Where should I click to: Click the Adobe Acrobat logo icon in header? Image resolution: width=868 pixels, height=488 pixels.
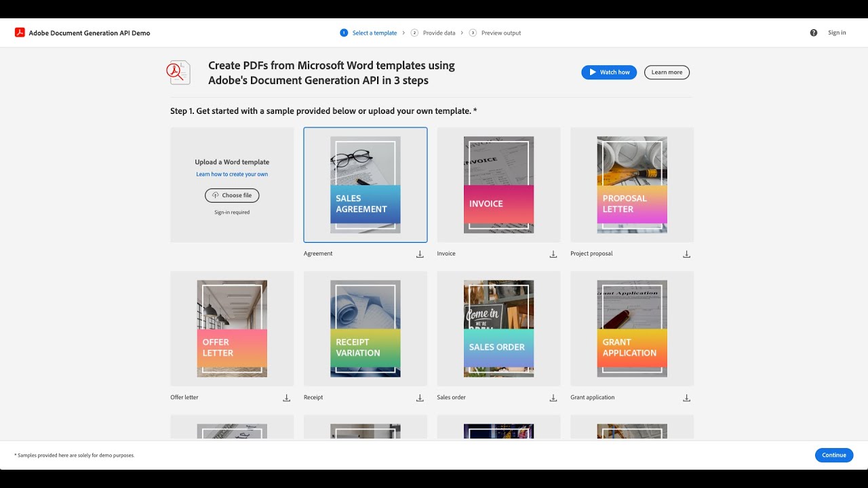coord(20,33)
